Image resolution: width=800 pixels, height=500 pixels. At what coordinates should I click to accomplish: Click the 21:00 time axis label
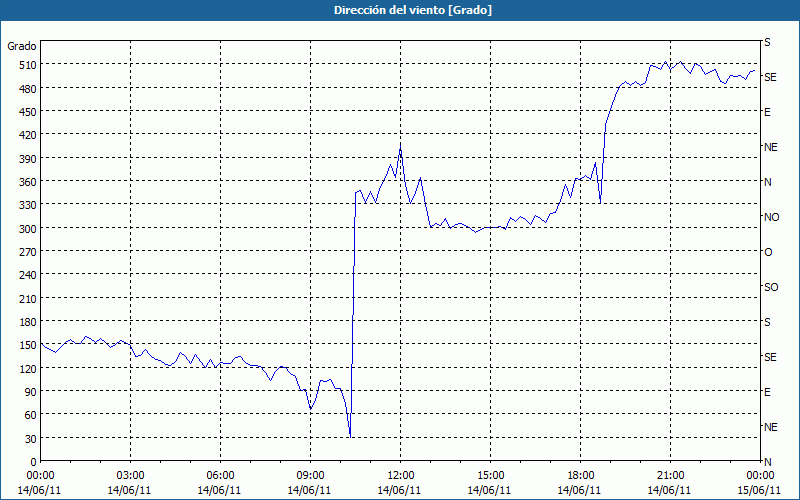point(670,476)
